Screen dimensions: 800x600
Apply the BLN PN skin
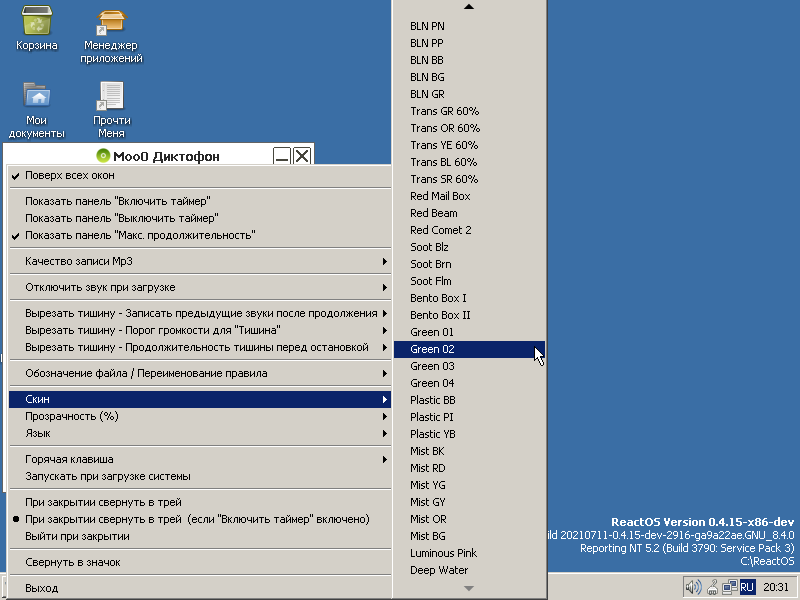click(x=469, y=26)
